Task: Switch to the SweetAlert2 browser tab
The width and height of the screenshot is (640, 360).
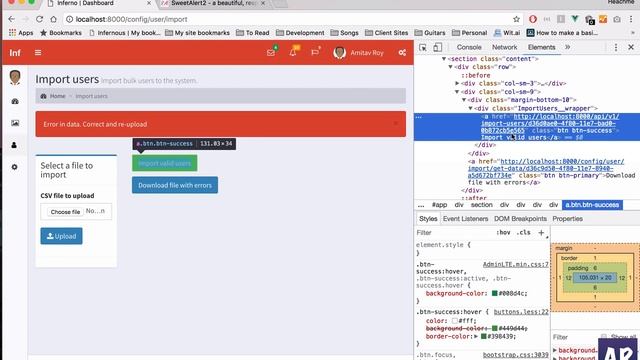Action: pyautogui.click(x=214, y=3)
